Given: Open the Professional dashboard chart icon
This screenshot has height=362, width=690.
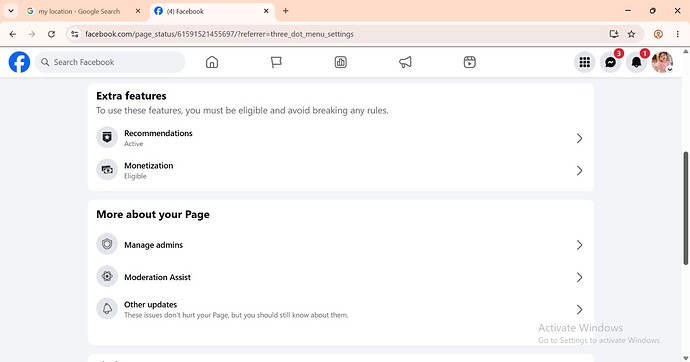Looking at the screenshot, I should (x=341, y=62).
